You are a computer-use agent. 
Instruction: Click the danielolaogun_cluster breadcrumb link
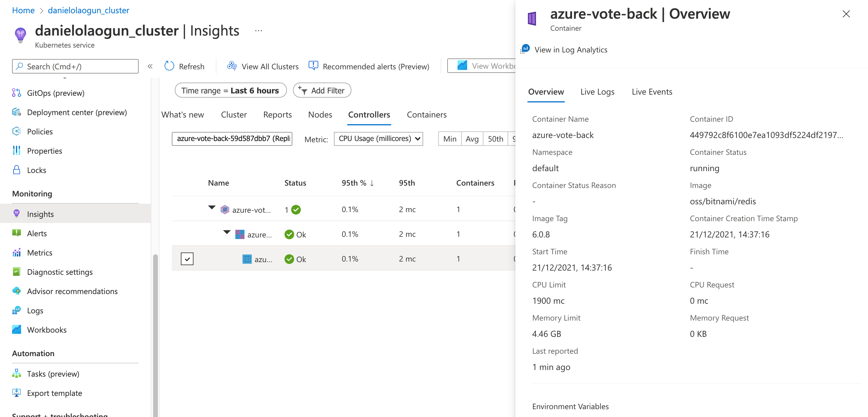pyautogui.click(x=89, y=10)
